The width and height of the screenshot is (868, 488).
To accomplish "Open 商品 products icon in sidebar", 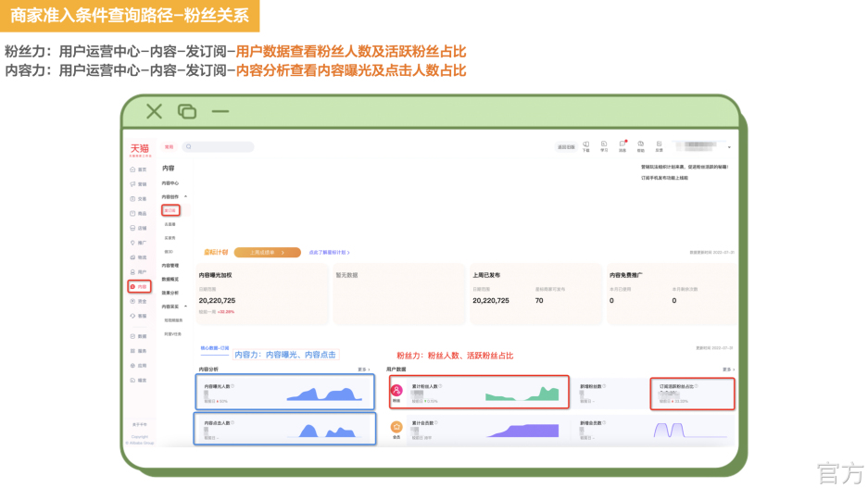I will tap(138, 213).
